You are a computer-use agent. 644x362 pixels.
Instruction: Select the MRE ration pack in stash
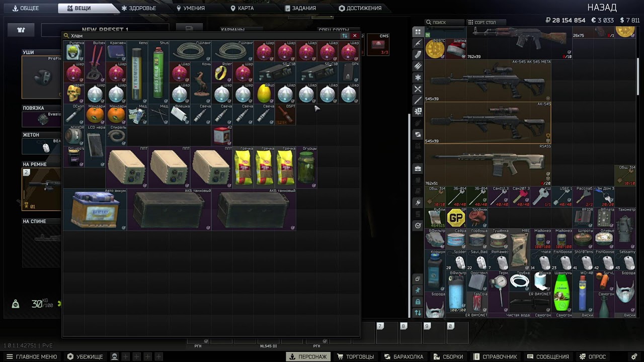(x=520, y=249)
